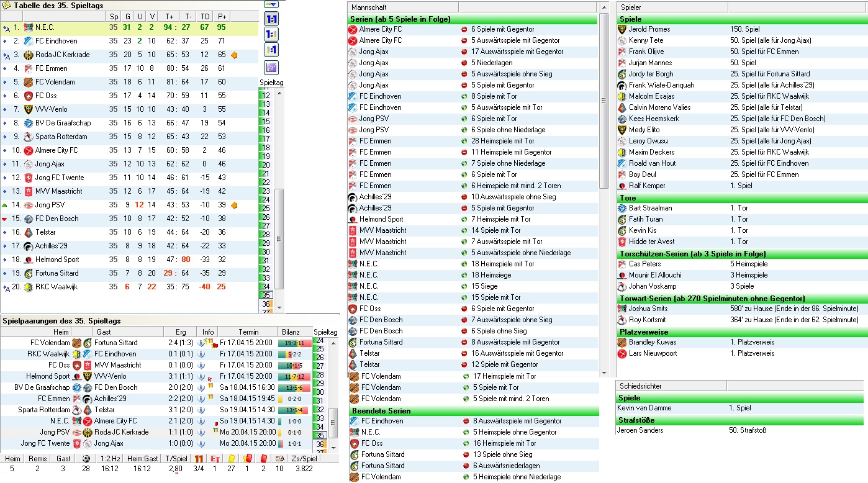868x483 pixels.
Task: Sort league table by the TD column header
Action: click(x=204, y=17)
